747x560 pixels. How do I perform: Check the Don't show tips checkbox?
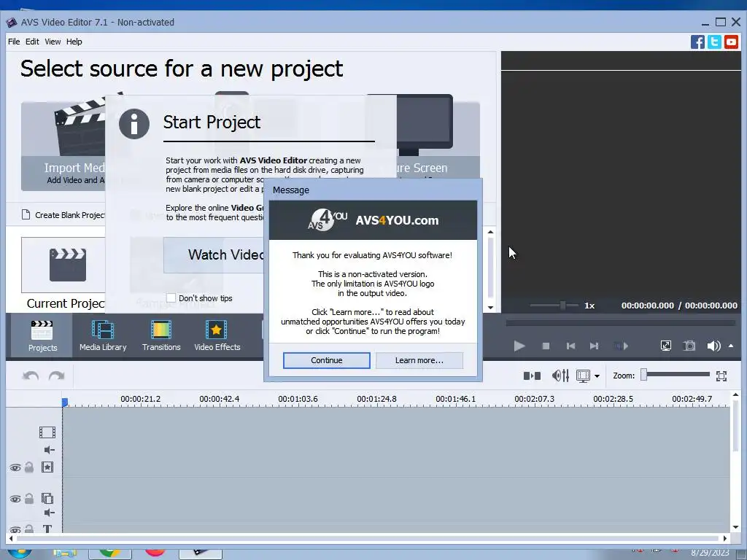tap(171, 298)
